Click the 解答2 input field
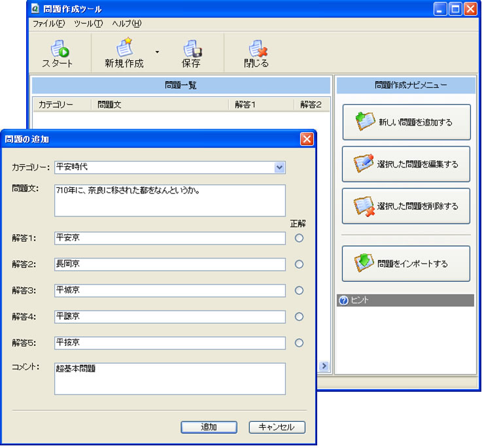The width and height of the screenshot is (482, 448). (x=170, y=264)
